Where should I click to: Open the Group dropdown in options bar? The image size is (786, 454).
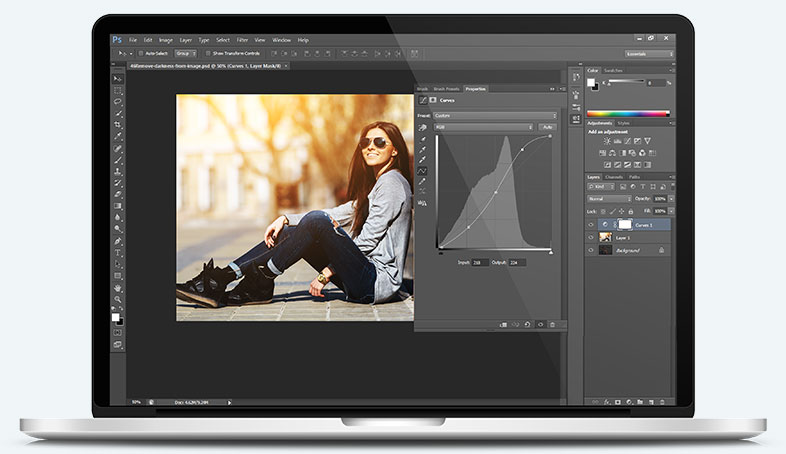tap(185, 53)
